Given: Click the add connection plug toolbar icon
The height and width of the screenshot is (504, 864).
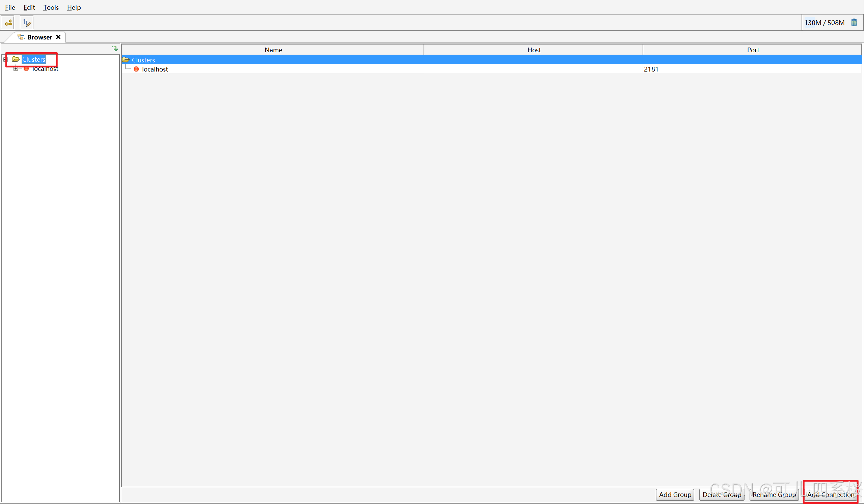Looking at the screenshot, I should tap(8, 23).
